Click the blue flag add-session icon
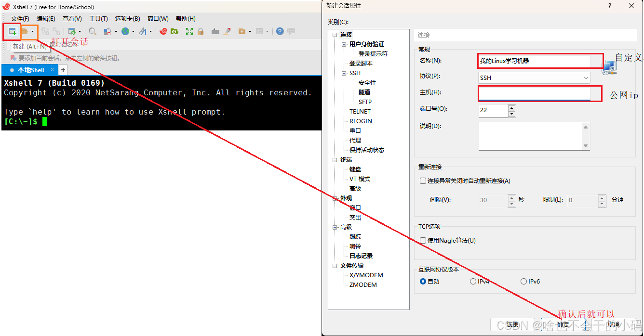644x336 pixels. (13, 58)
